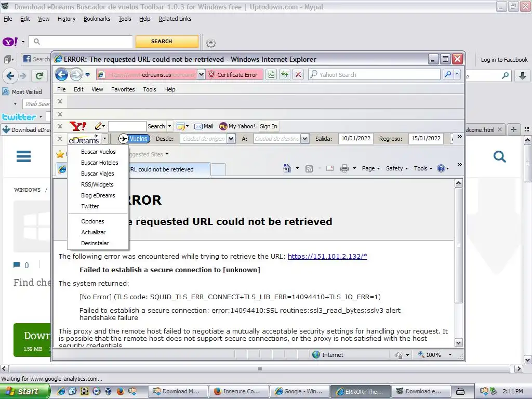Focus the Yahoo! Search box in IE
The height and width of the screenshot is (399, 532).
[x=374, y=75]
